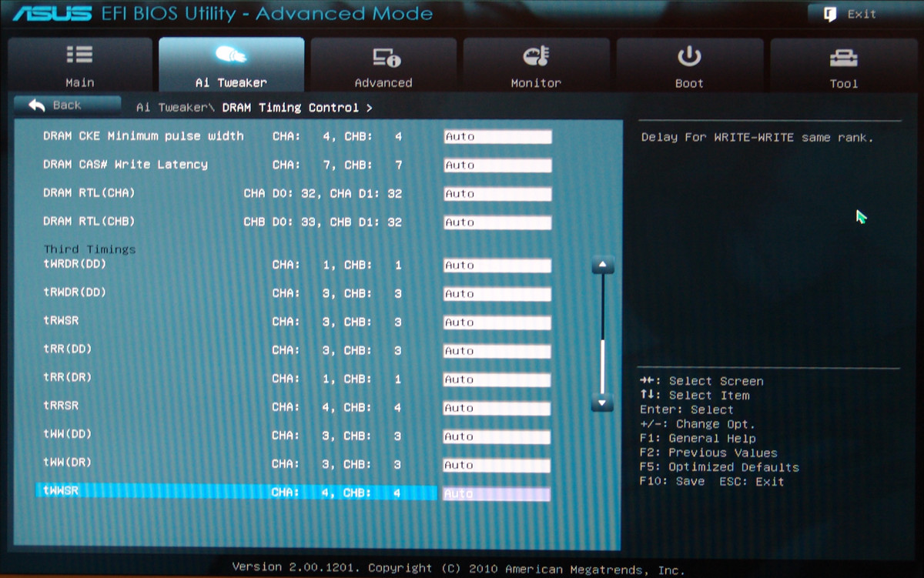Click 'CHB D0: 33, CHB D1: 32' values

323,222
